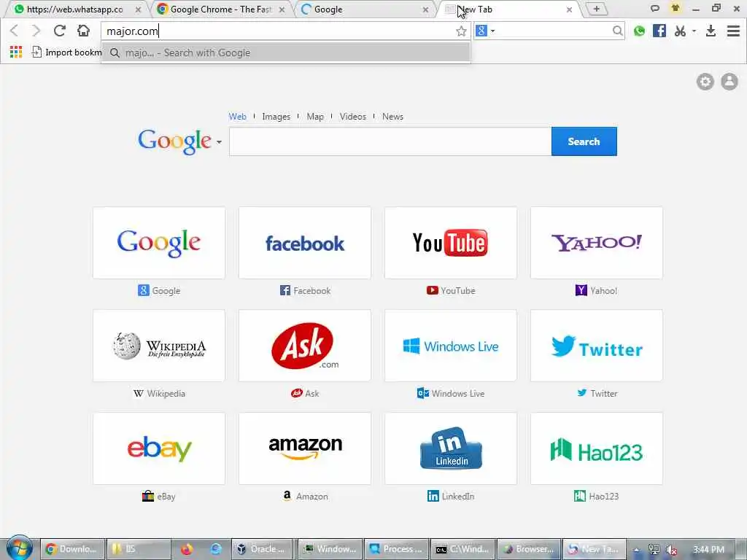Click the Windows Start button
Viewport: 747px width, 560px height.
(19, 548)
